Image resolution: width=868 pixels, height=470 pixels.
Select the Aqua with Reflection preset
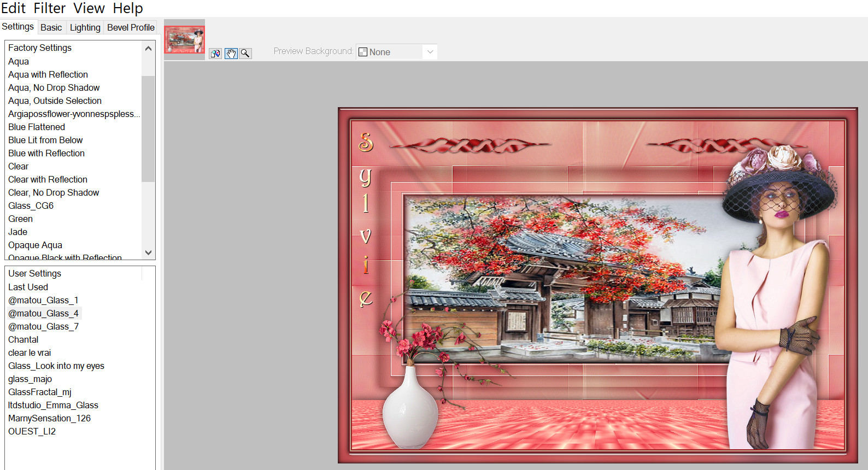(48, 74)
